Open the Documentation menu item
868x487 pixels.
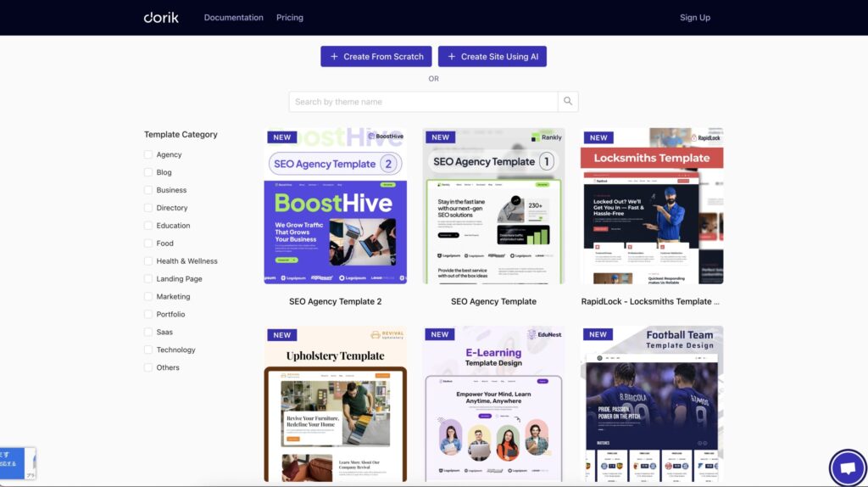[233, 17]
